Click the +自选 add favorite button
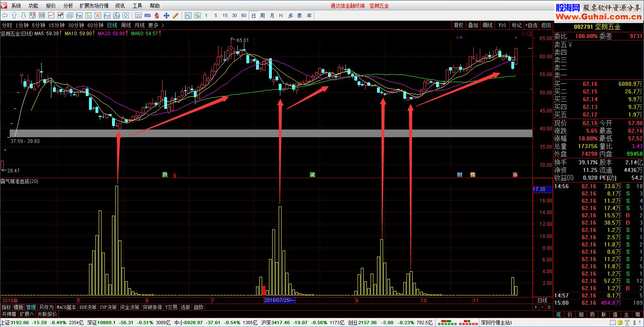 tap(531, 25)
